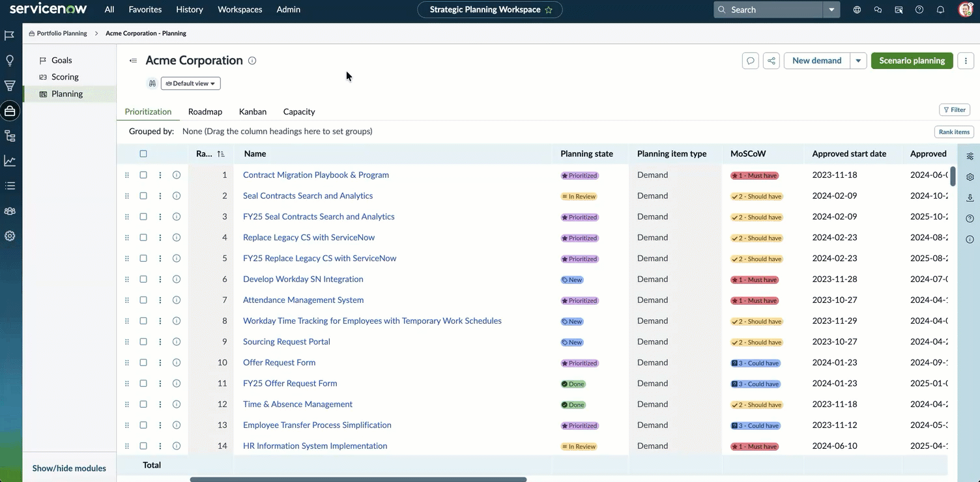Image resolution: width=980 pixels, height=482 pixels.
Task: Click the info icon next to Acme Corporation
Action: point(252,61)
